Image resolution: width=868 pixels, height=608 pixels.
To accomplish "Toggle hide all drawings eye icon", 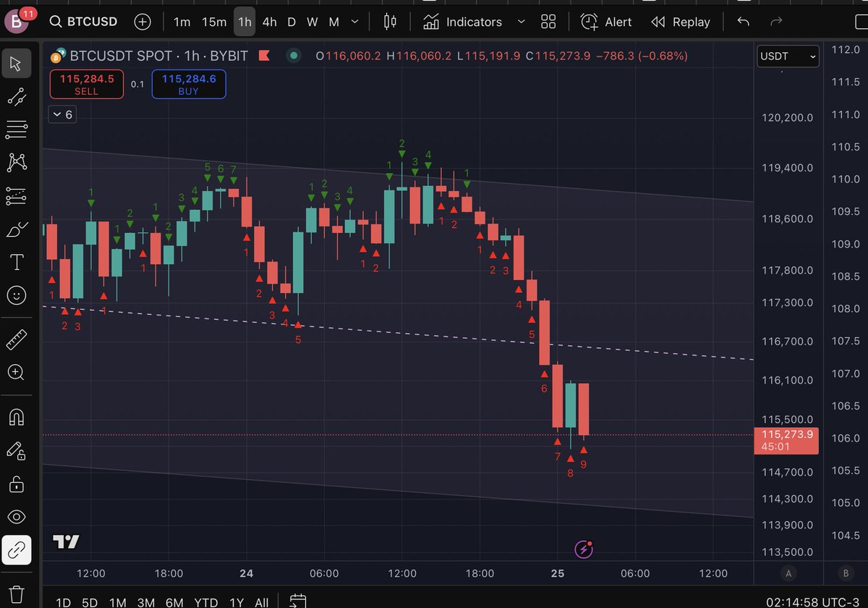I will click(16, 517).
